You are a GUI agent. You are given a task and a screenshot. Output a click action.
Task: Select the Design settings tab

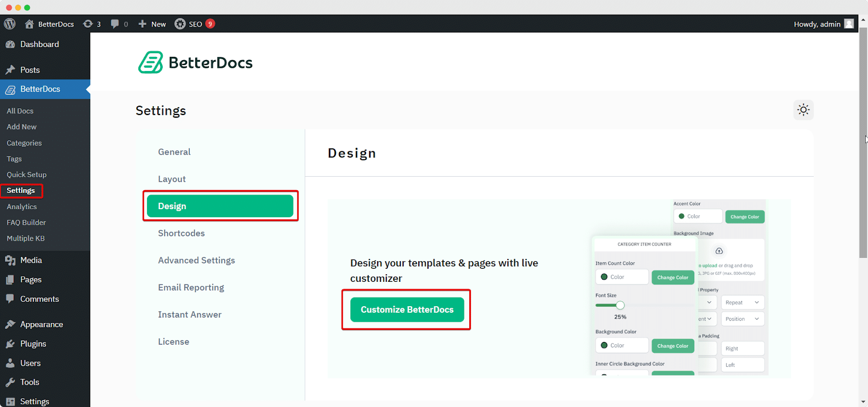[220, 206]
